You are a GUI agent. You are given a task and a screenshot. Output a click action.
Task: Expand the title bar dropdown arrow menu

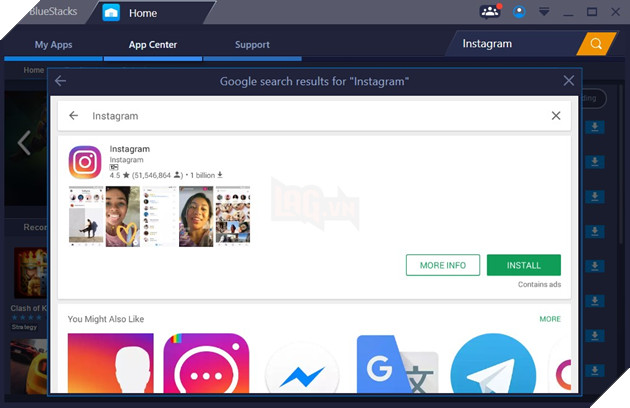[544, 12]
